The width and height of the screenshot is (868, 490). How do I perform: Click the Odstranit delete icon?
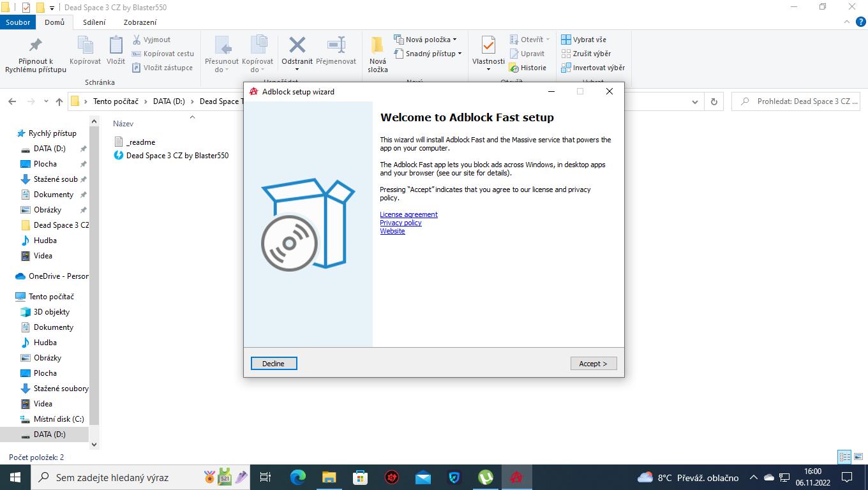tap(297, 45)
